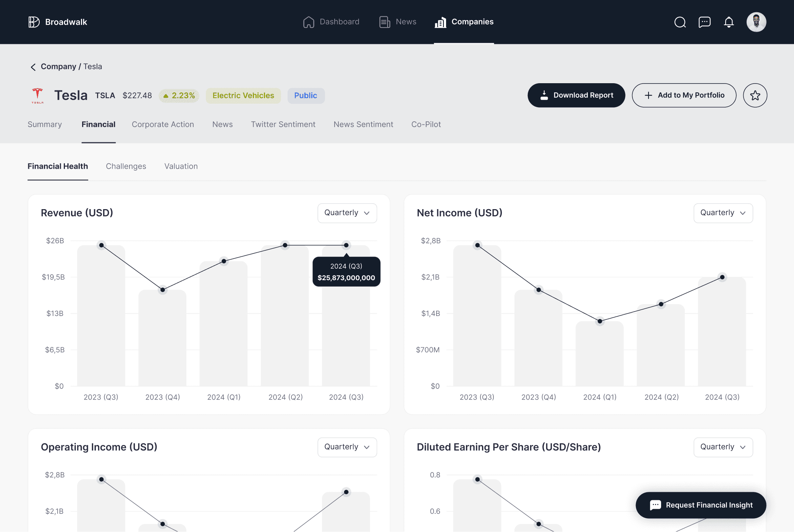Select the Financial tab
Screen dimensions: 794x532
pos(99,124)
